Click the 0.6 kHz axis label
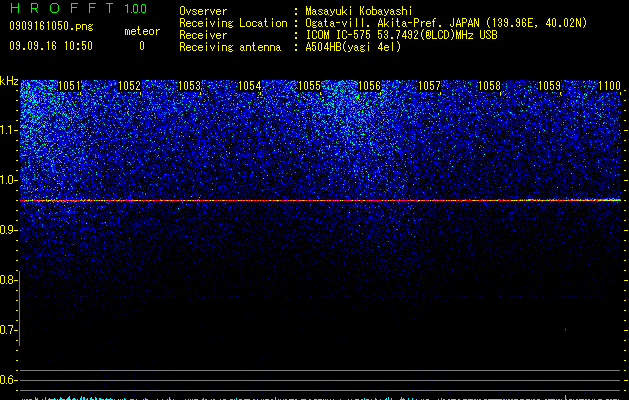Image resolution: width=629 pixels, height=400 pixels. pyautogui.click(x=8, y=380)
